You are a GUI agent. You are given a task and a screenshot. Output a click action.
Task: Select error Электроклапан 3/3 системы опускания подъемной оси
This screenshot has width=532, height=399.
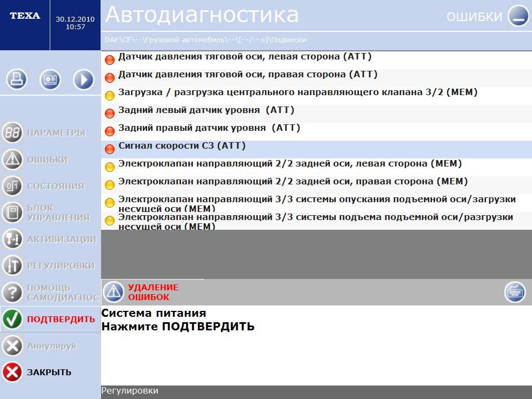click(316, 203)
